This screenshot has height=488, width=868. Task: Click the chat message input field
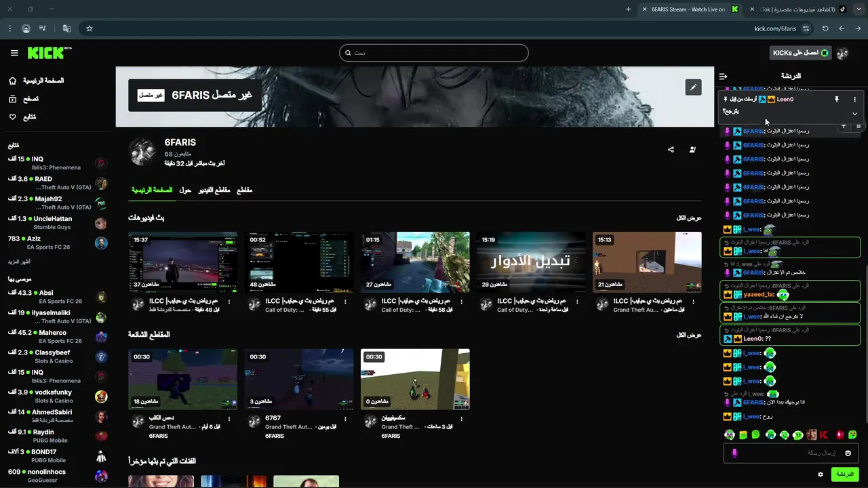point(791,453)
